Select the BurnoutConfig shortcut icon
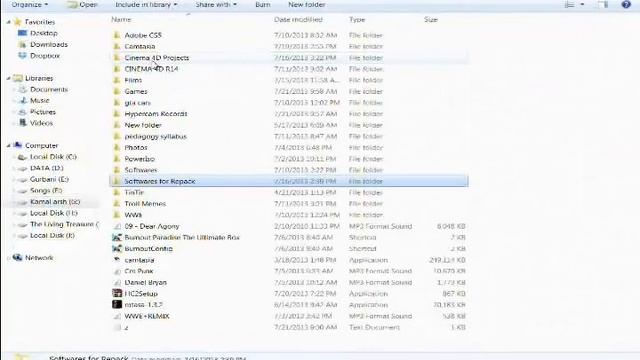Viewport: 640px width, 360px height. (117, 249)
